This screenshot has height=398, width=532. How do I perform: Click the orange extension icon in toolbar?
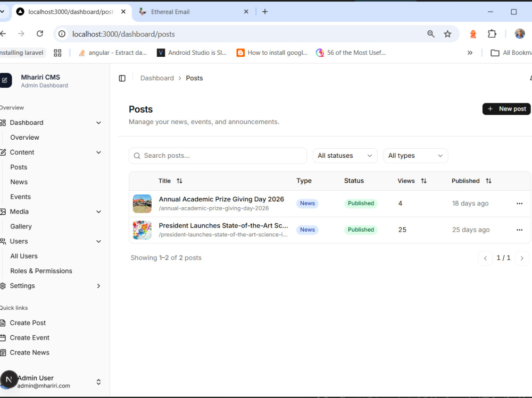[473, 34]
